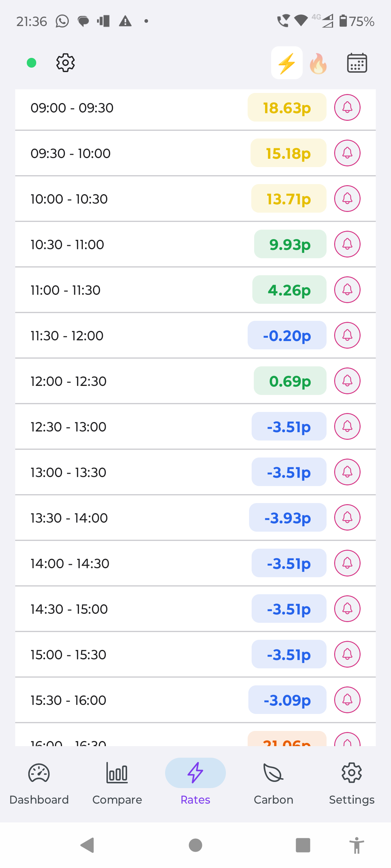Switch to the Compare tab

click(x=117, y=781)
